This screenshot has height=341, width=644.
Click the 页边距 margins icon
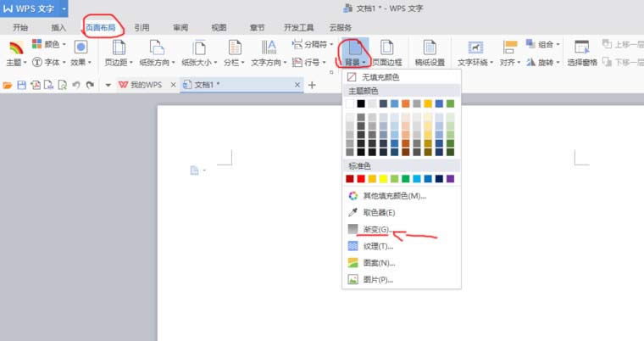(119, 48)
